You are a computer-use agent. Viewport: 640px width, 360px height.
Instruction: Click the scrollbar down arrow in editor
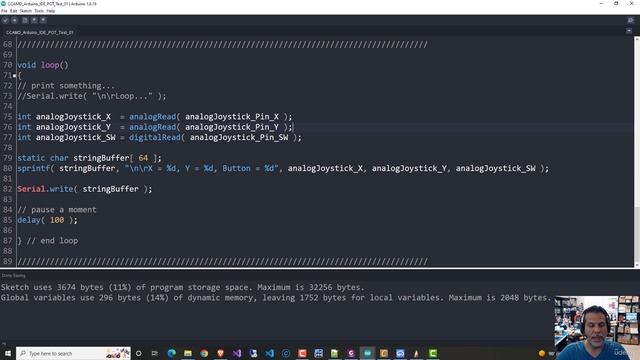637,265
